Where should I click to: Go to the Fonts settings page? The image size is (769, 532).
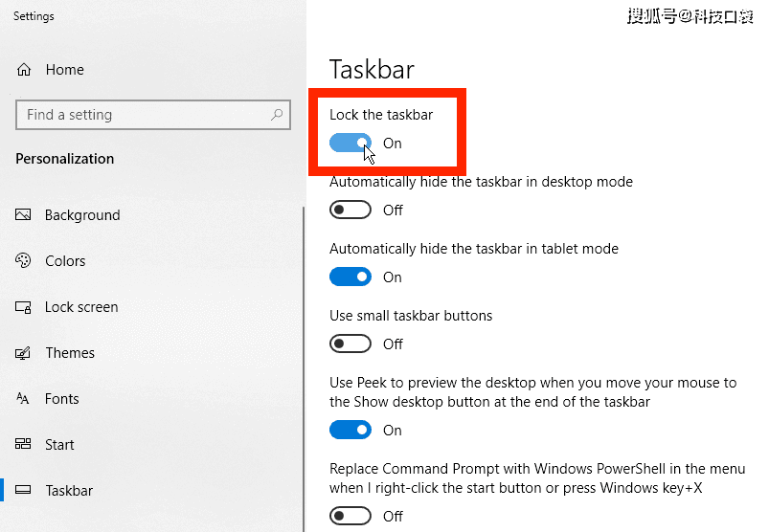coord(62,399)
